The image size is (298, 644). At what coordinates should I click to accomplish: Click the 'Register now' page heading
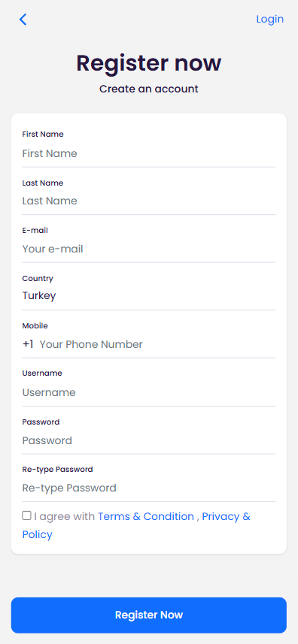[149, 63]
